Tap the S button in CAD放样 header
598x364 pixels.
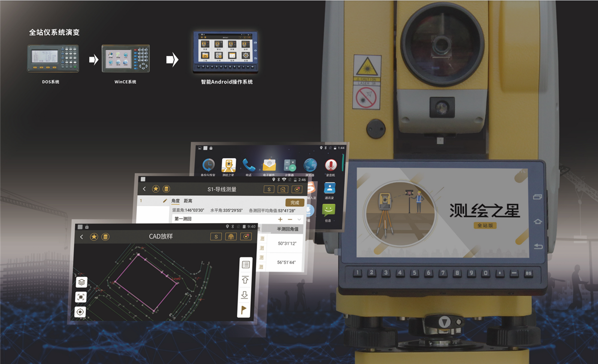coord(216,237)
